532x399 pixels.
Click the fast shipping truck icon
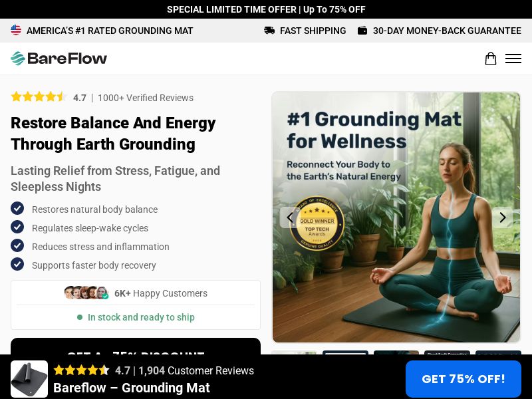click(x=269, y=31)
